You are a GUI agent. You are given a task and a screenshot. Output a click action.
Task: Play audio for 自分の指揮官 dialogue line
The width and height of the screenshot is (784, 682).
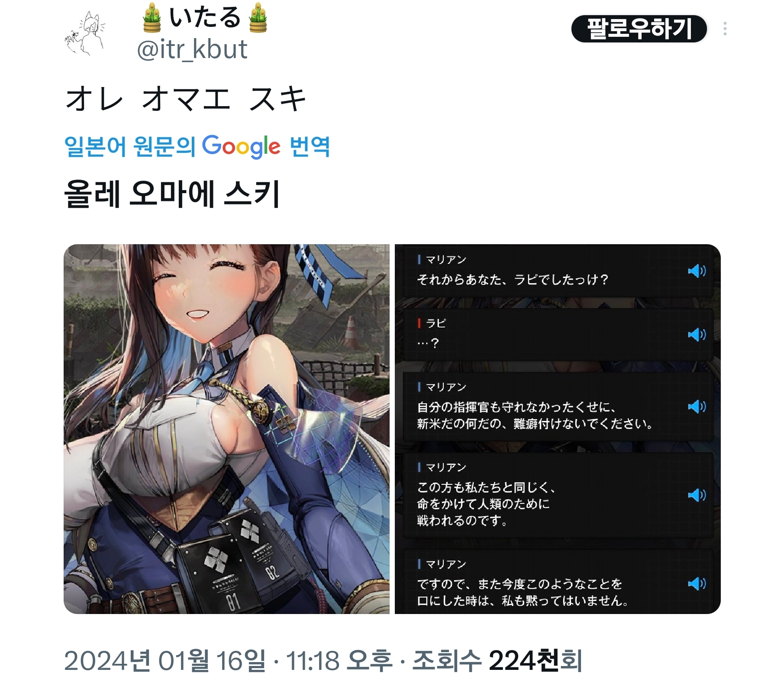click(x=697, y=406)
